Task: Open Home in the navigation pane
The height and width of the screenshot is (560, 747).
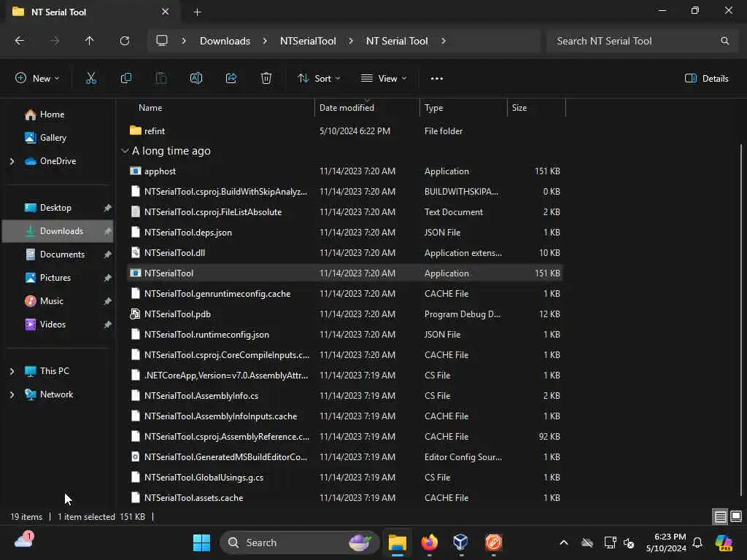Action: (x=52, y=114)
